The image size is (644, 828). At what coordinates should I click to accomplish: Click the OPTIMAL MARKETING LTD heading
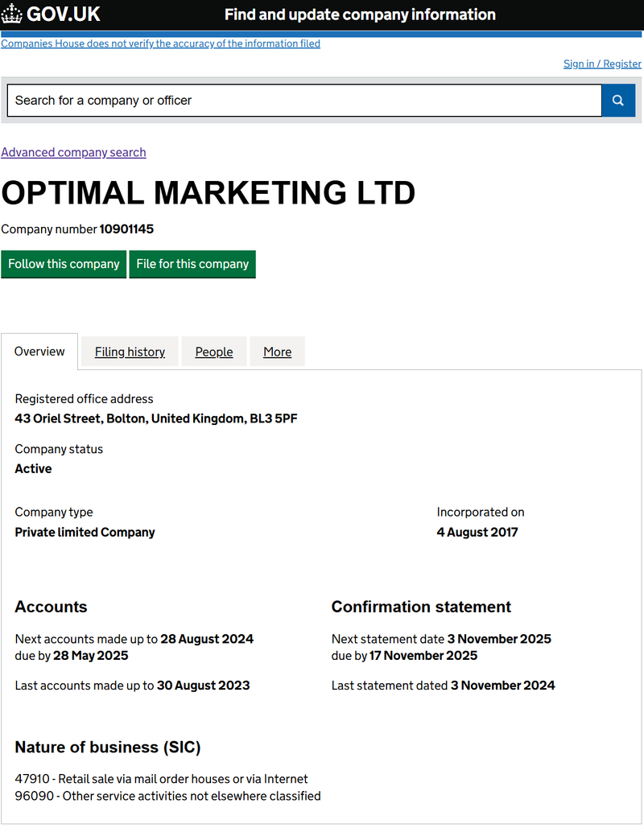pos(208,193)
